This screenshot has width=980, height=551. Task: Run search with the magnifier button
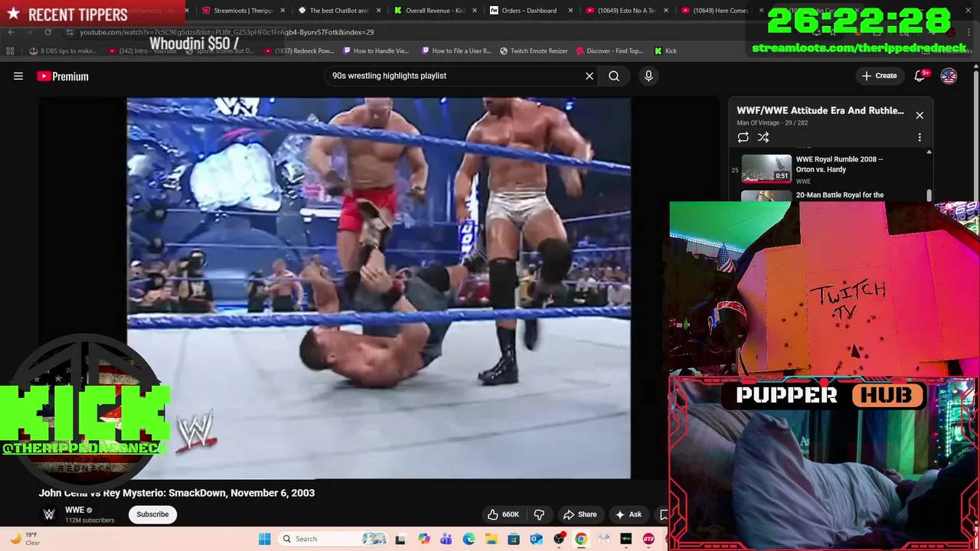click(x=614, y=76)
